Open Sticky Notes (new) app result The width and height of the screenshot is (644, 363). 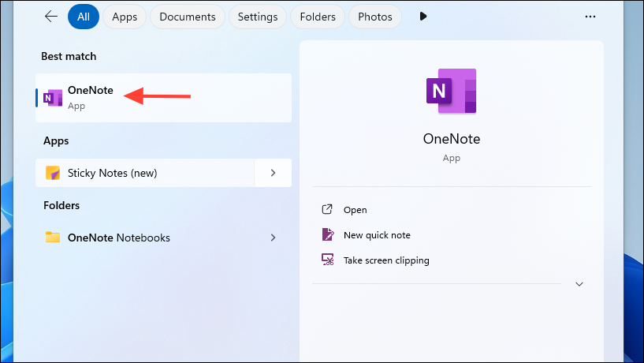click(x=145, y=173)
